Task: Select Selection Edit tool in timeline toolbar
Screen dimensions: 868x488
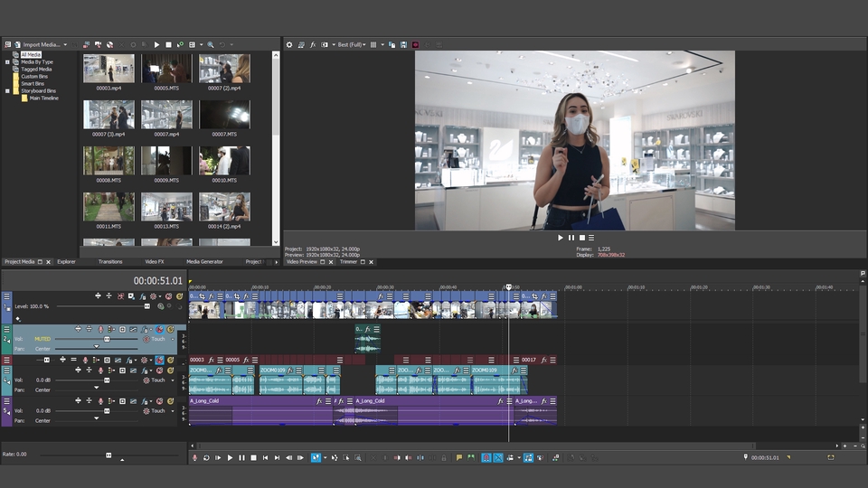Action: click(346, 457)
